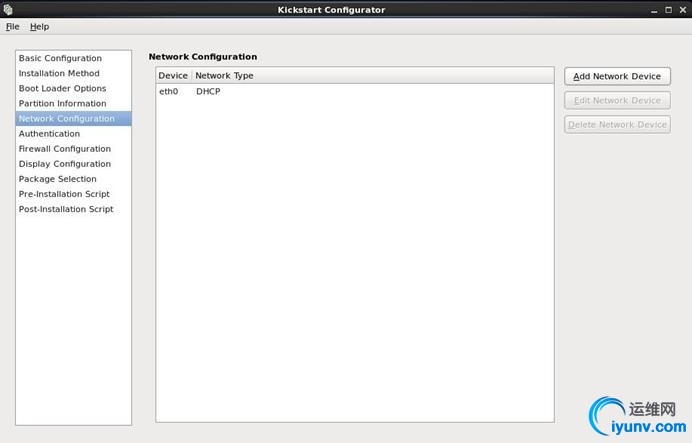Close the Kickstart Configurator window

tap(683, 10)
